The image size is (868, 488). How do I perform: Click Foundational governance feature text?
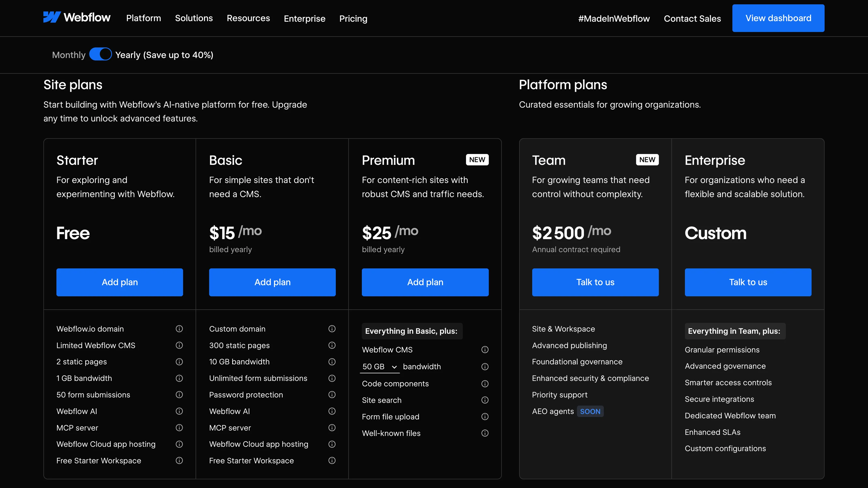click(577, 362)
